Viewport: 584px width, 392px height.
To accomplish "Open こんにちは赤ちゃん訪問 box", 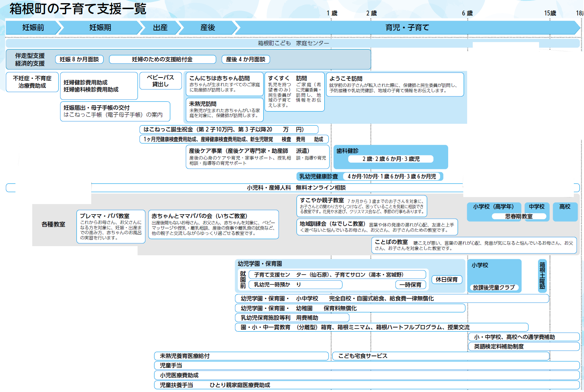I will click(x=225, y=84).
